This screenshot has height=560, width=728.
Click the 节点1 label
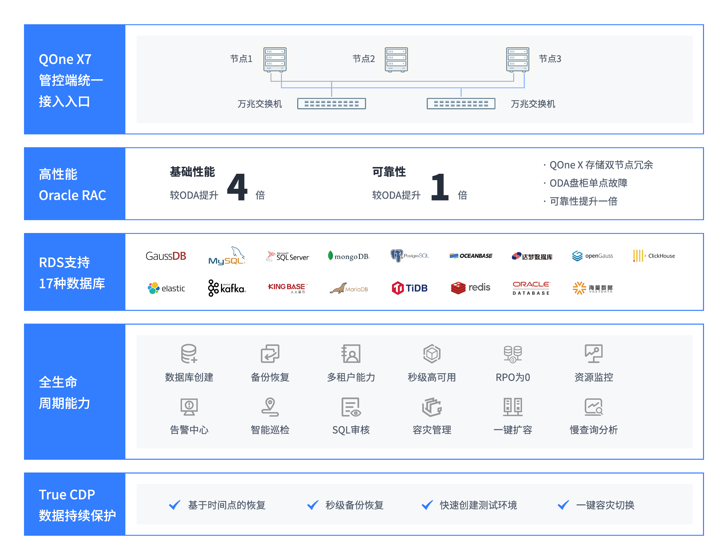click(x=241, y=59)
